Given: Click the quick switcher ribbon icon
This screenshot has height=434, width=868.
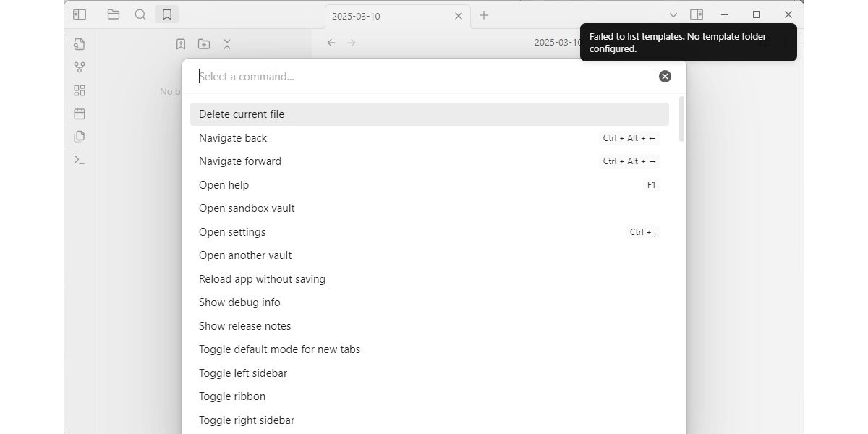Looking at the screenshot, I should pyautogui.click(x=80, y=44).
